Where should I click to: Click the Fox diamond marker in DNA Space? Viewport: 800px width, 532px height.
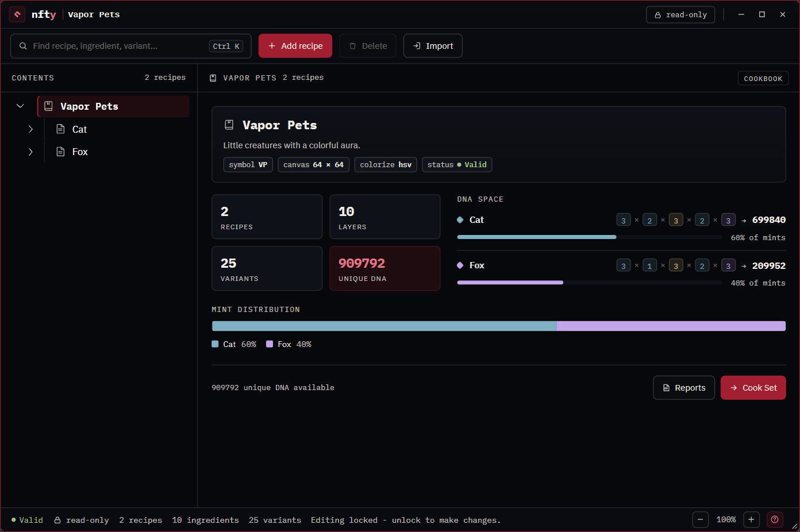pyautogui.click(x=460, y=265)
